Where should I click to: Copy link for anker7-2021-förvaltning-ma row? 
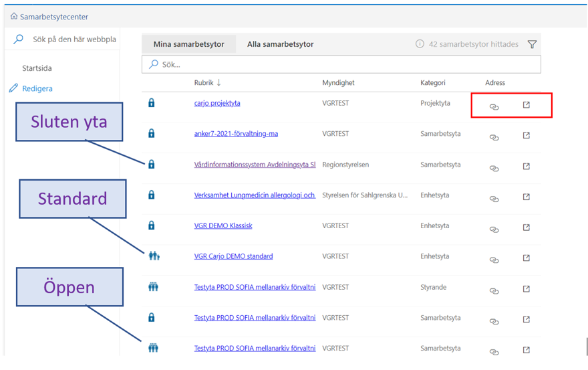pos(494,137)
